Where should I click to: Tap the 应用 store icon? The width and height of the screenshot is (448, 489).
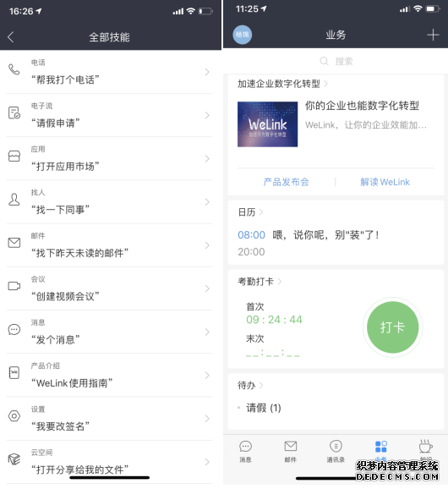[14, 156]
